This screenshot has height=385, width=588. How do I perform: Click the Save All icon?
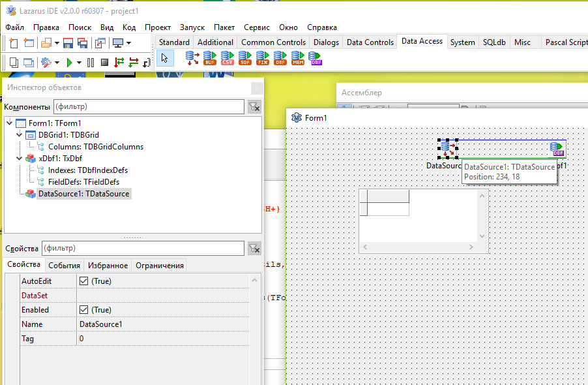(83, 43)
